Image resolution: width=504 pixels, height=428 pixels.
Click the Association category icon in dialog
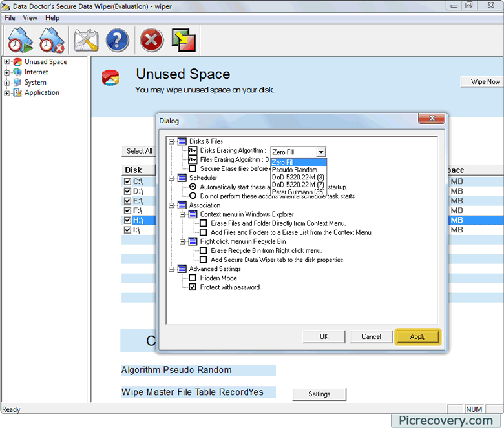point(182,205)
